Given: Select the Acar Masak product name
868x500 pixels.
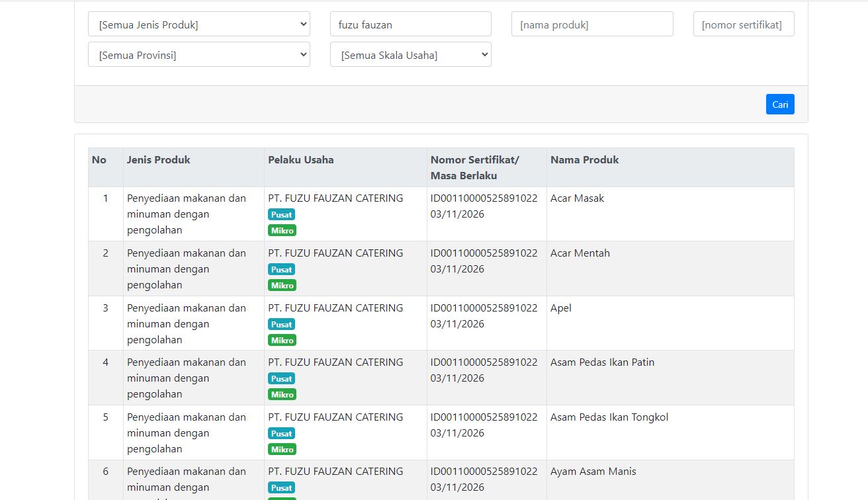Looking at the screenshot, I should (x=577, y=198).
